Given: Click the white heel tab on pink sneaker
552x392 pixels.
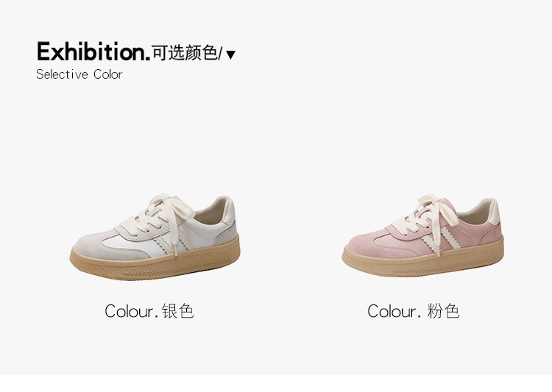Looking at the screenshot, I should pos(494,212).
